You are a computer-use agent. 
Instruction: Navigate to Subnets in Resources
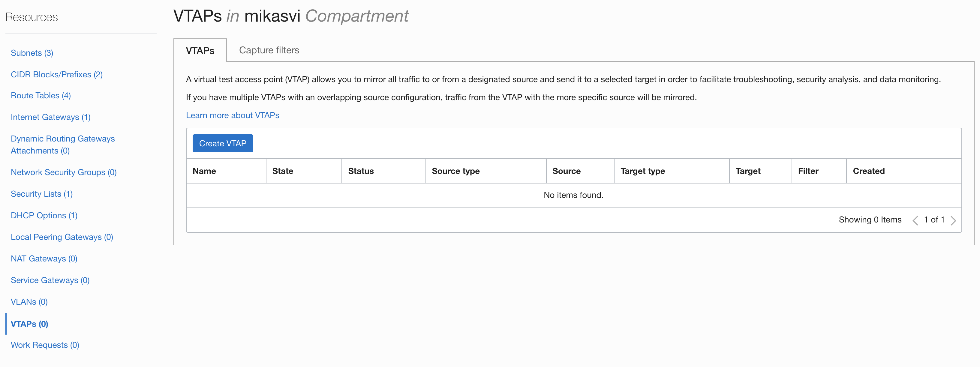click(x=32, y=53)
